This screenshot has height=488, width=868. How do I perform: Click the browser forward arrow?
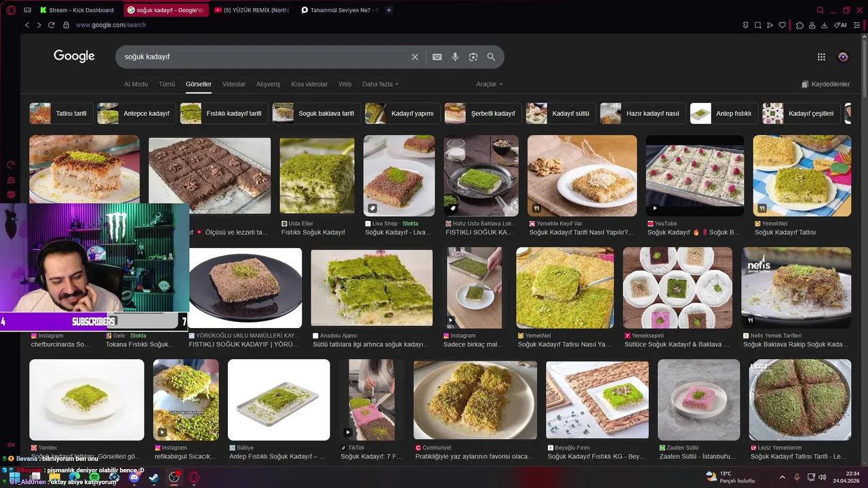39,25
